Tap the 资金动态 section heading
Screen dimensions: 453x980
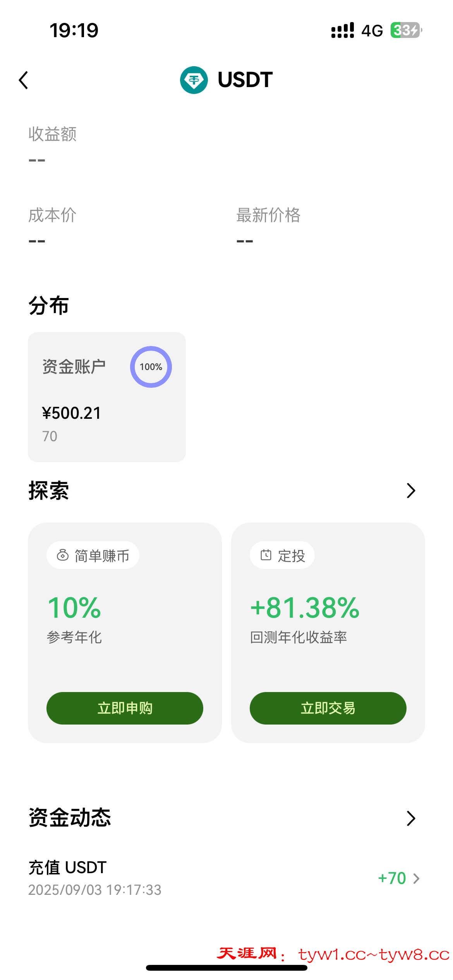(70, 818)
